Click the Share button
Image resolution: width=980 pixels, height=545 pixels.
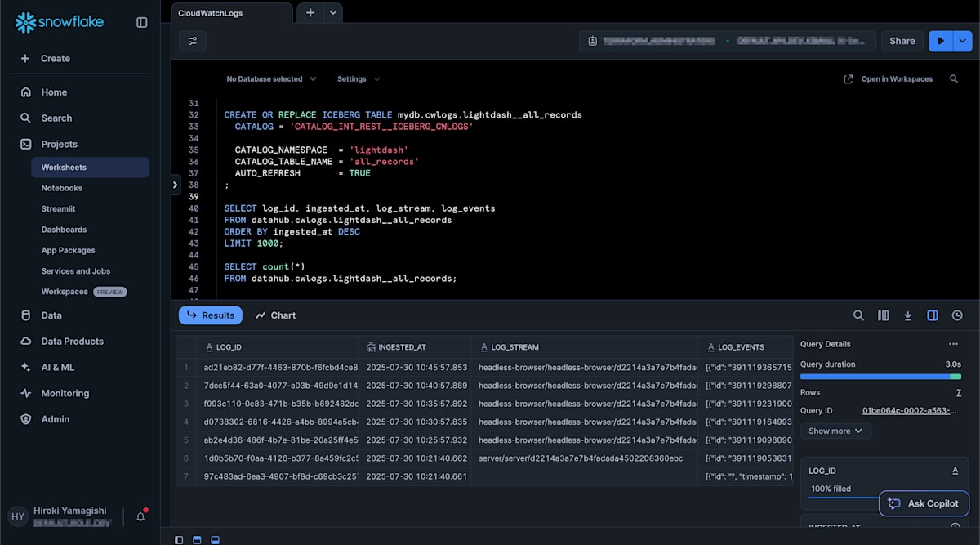point(902,41)
